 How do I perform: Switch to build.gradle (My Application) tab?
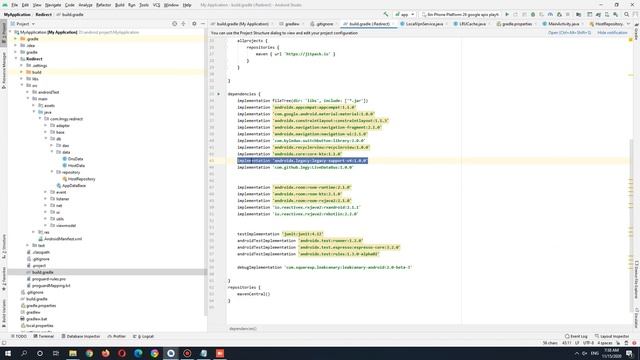point(242,24)
